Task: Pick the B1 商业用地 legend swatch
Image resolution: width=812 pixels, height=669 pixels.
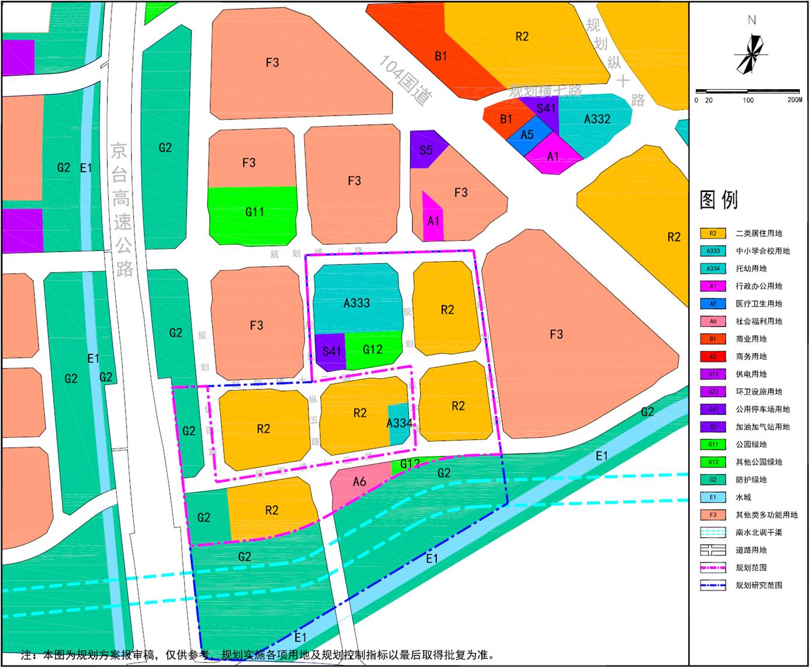Action: tap(713, 339)
